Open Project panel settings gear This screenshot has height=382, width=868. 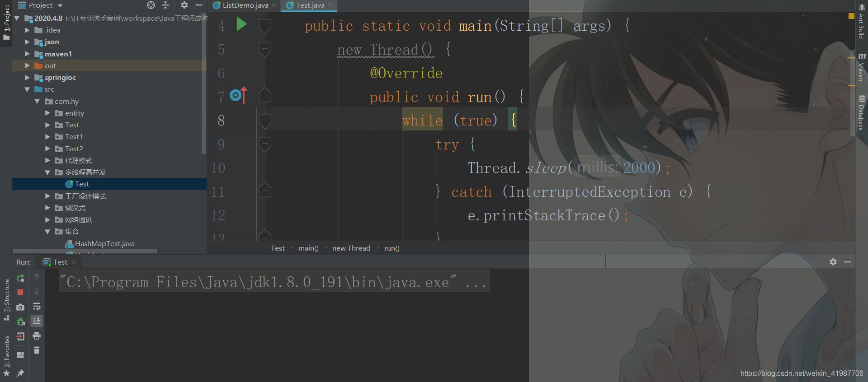point(184,5)
